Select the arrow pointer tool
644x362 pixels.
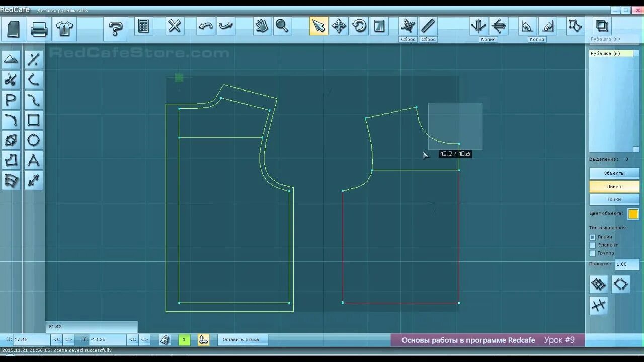click(318, 26)
